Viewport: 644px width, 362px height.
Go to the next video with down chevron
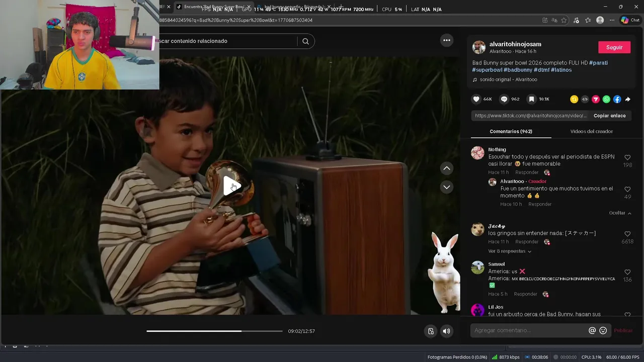[x=446, y=187]
